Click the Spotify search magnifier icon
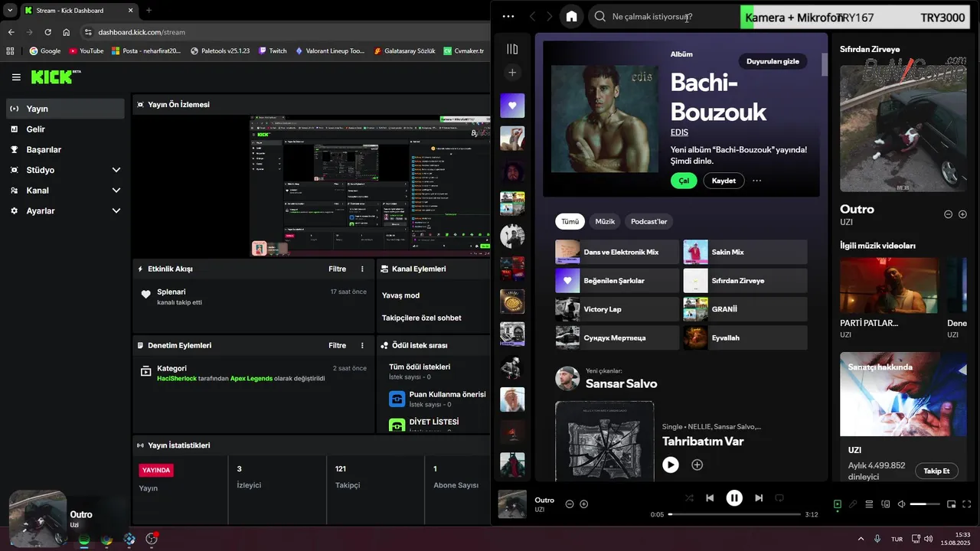The height and width of the screenshot is (551, 980). click(600, 17)
